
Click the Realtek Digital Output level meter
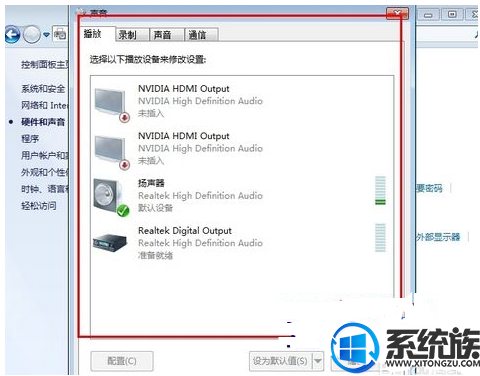(380, 238)
